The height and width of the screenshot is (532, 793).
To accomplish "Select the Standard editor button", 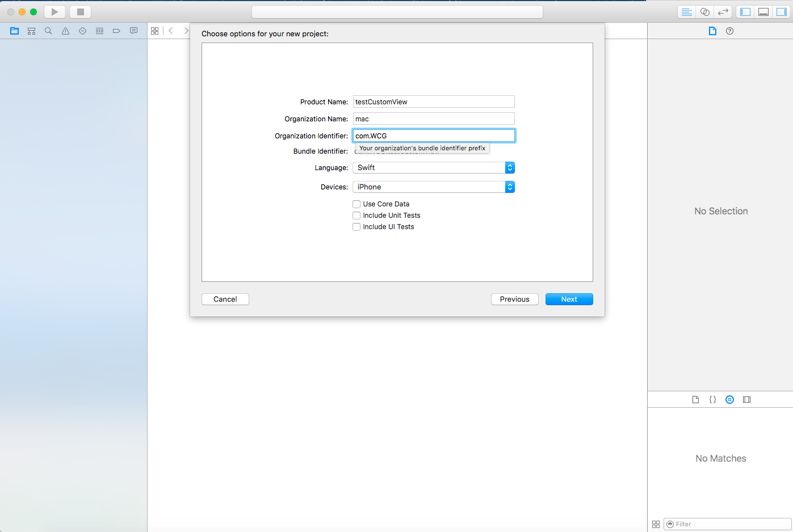I will (687, 12).
